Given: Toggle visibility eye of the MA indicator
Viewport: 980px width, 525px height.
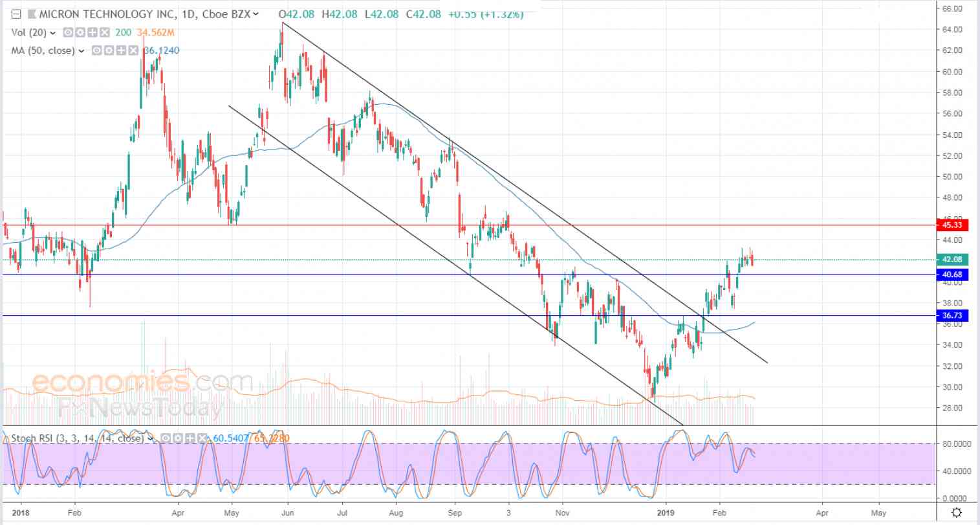Looking at the screenshot, I should point(96,50).
